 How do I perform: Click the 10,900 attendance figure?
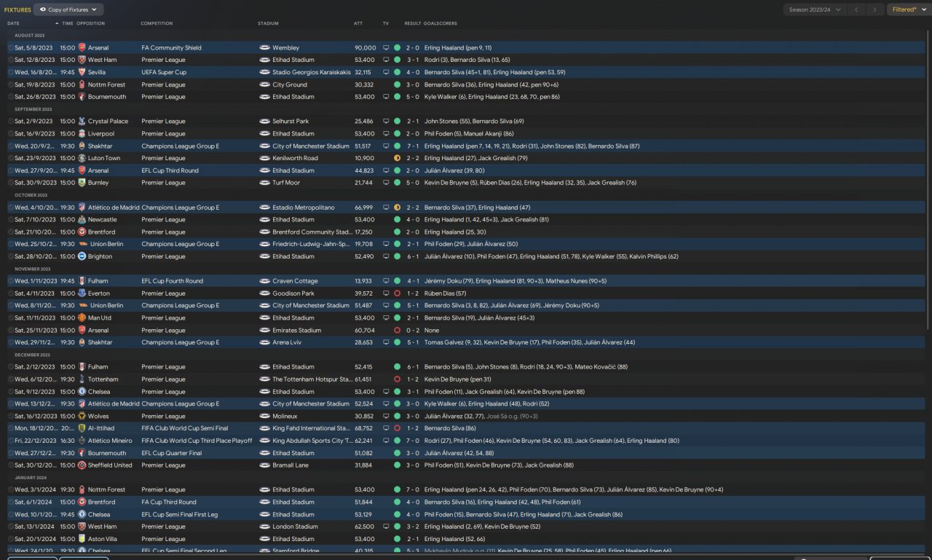(x=365, y=158)
